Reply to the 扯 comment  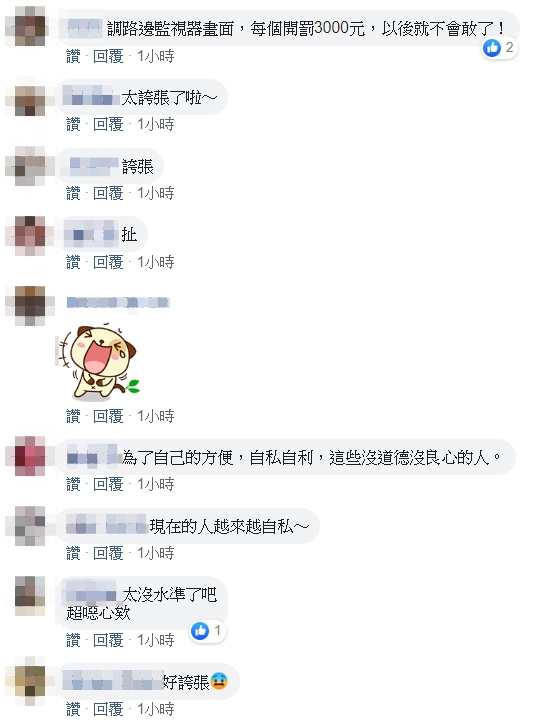click(108, 262)
